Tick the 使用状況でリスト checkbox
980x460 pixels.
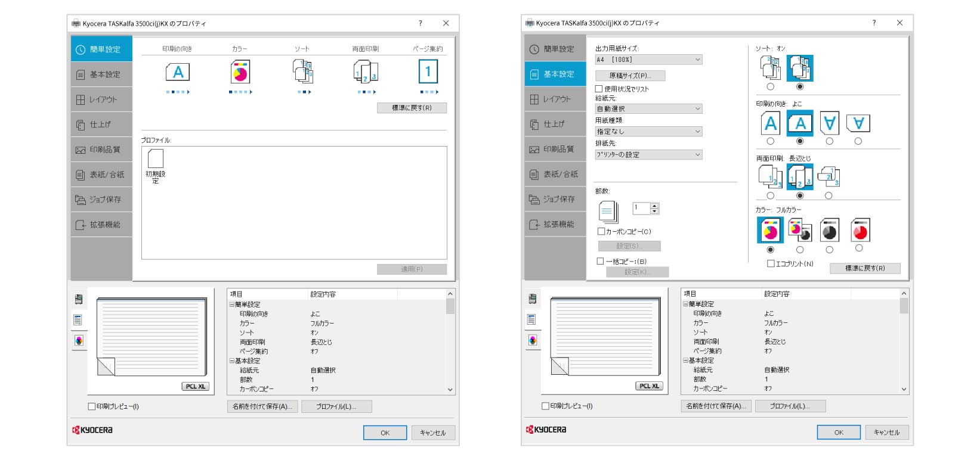599,89
